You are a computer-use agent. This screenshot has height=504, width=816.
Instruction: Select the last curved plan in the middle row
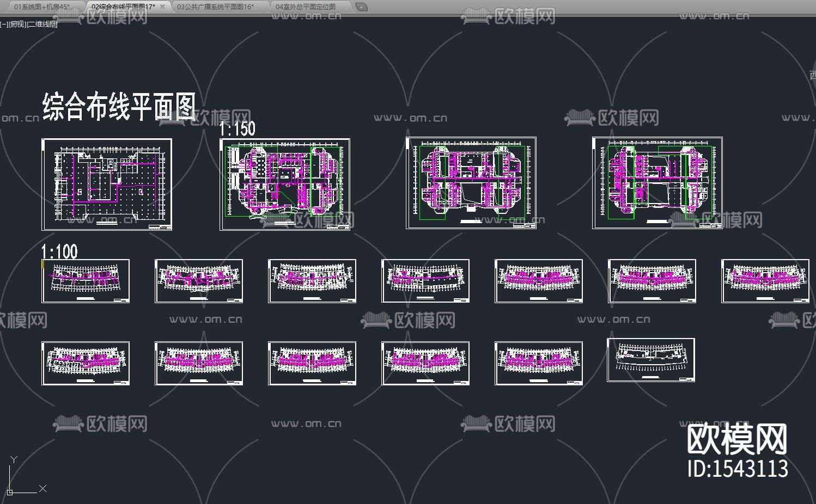point(765,281)
